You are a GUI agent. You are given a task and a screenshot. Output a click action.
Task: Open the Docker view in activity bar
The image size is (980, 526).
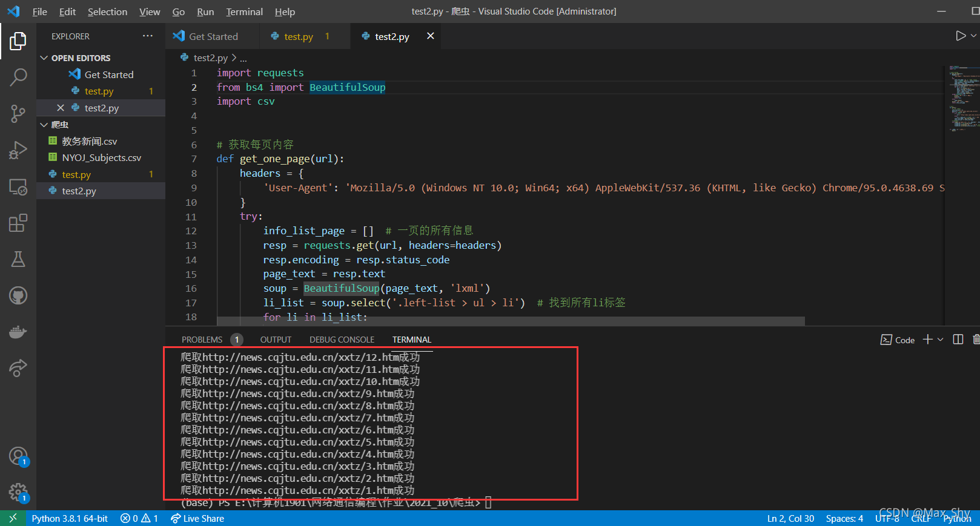click(x=18, y=332)
